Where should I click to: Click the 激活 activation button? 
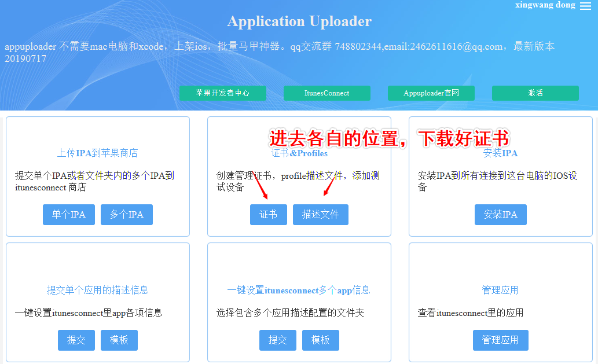[x=535, y=93]
